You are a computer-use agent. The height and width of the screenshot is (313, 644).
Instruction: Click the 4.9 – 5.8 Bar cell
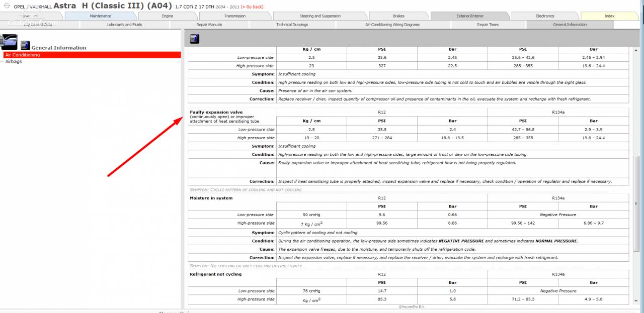594,299
